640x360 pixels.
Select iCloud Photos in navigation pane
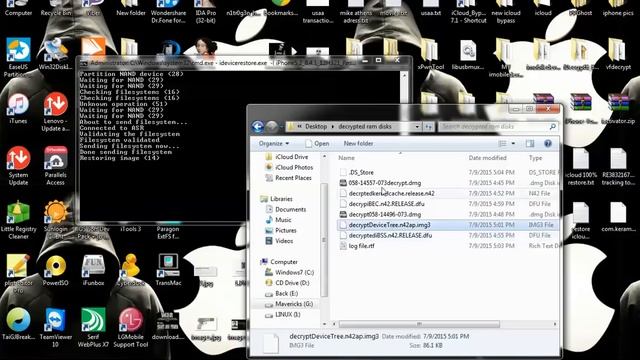click(x=289, y=167)
